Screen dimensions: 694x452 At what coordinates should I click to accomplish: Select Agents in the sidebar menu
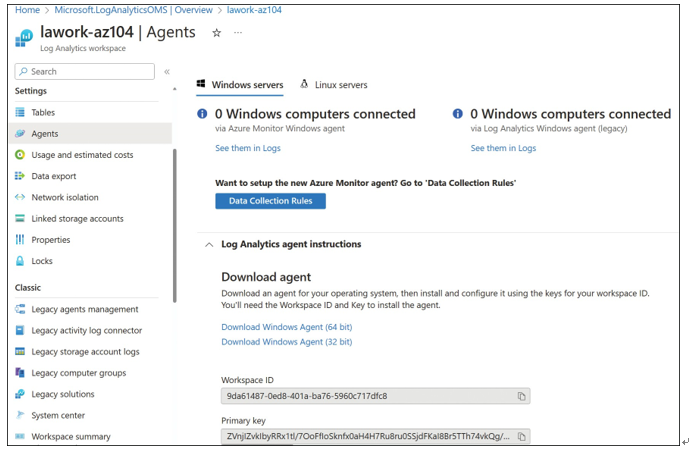(x=90, y=134)
